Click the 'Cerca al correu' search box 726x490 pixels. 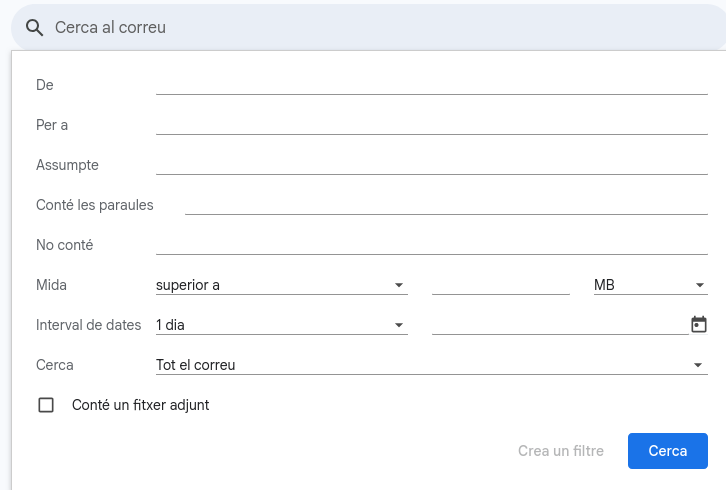300,28
